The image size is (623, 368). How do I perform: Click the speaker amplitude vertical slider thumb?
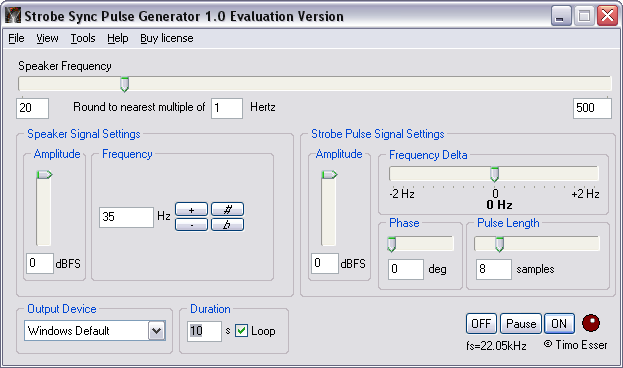point(44,174)
